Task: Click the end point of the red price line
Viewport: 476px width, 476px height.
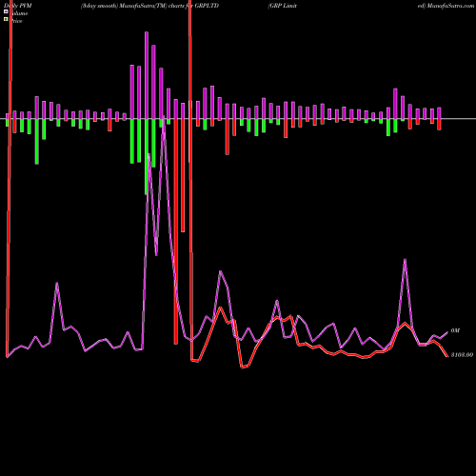Action: tap(447, 356)
